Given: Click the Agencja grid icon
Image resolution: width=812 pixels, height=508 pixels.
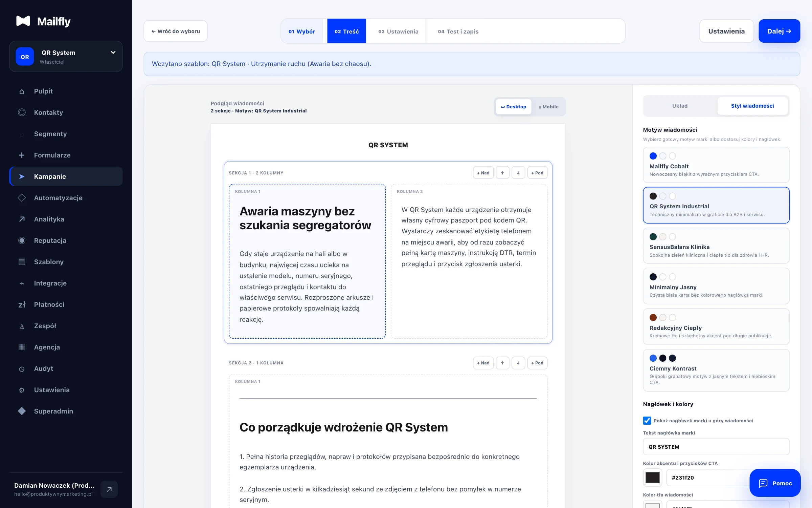Looking at the screenshot, I should (22, 347).
